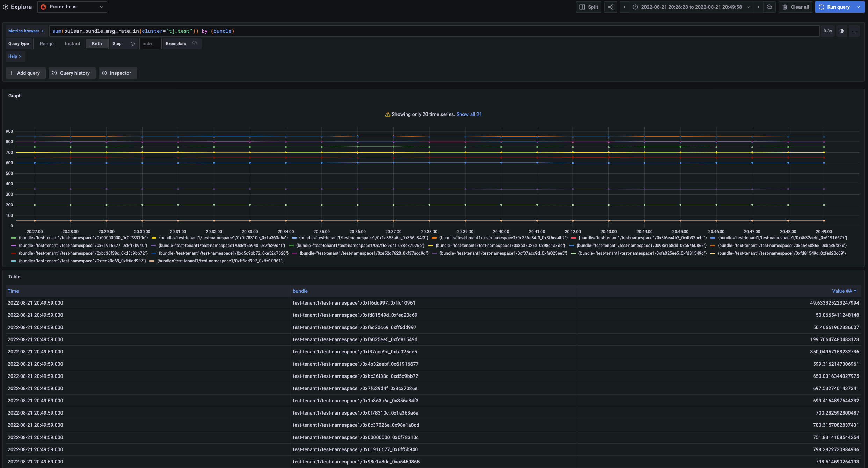Image resolution: width=868 pixels, height=468 pixels.
Task: Toggle the Exemplars eye switch
Action: (x=195, y=43)
